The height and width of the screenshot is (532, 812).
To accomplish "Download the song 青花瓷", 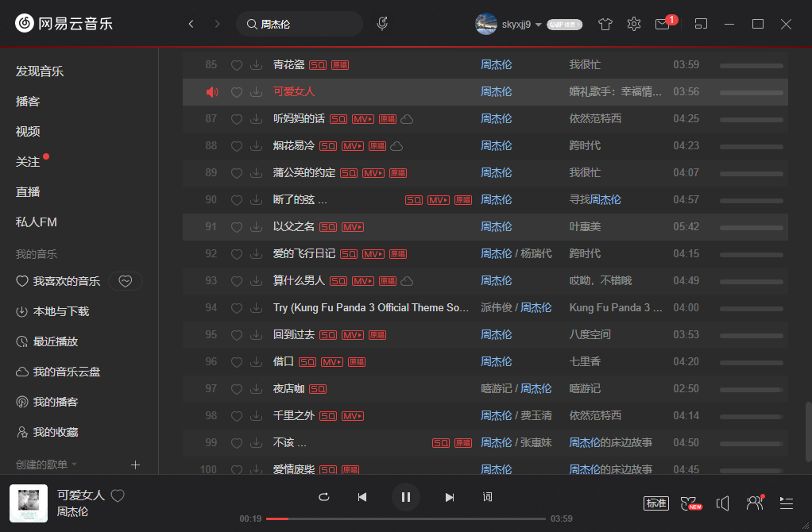I will point(257,64).
